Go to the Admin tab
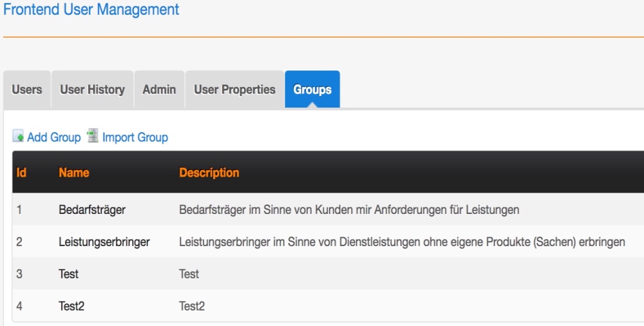Viewport: 644px width, 326px height. 159,90
